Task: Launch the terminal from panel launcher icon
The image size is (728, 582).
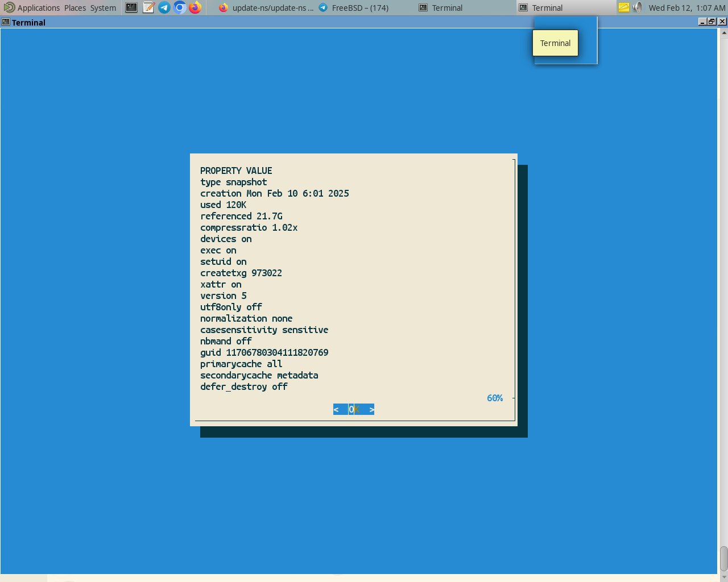Action: point(131,7)
